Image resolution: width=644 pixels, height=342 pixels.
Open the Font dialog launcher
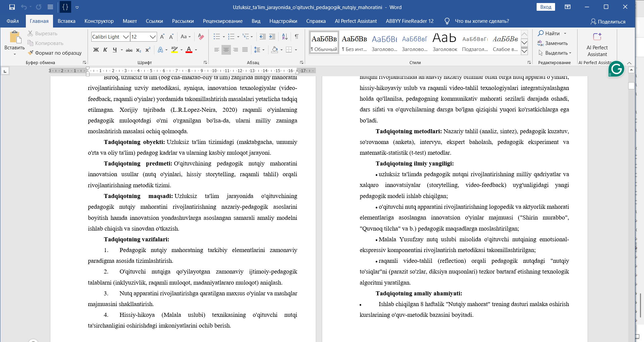[x=205, y=62]
